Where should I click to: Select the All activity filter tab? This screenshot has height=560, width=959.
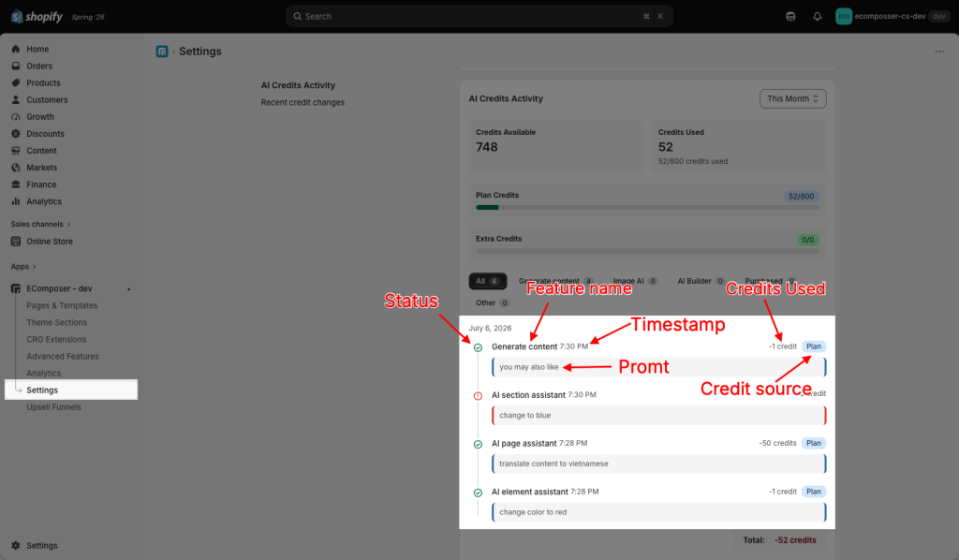(487, 281)
